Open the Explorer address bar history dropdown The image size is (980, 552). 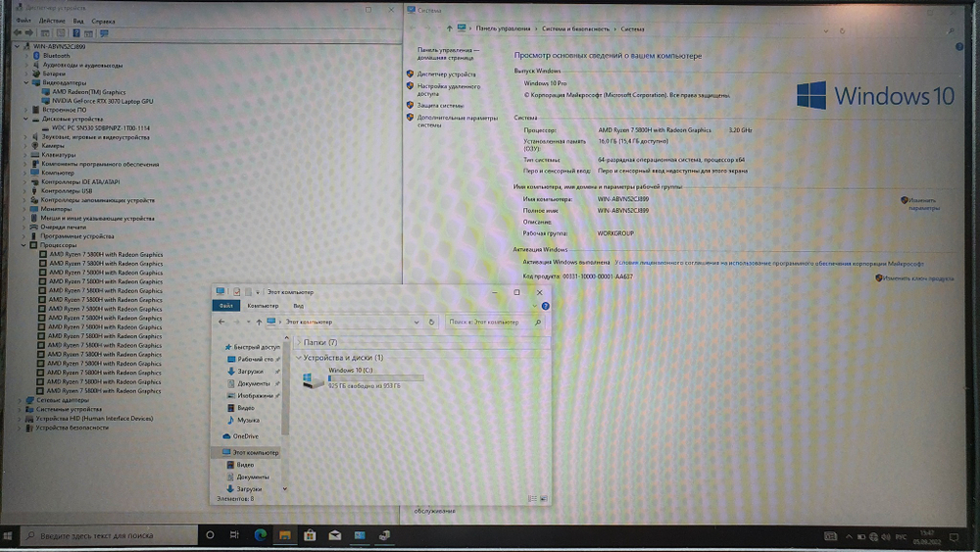coord(416,322)
